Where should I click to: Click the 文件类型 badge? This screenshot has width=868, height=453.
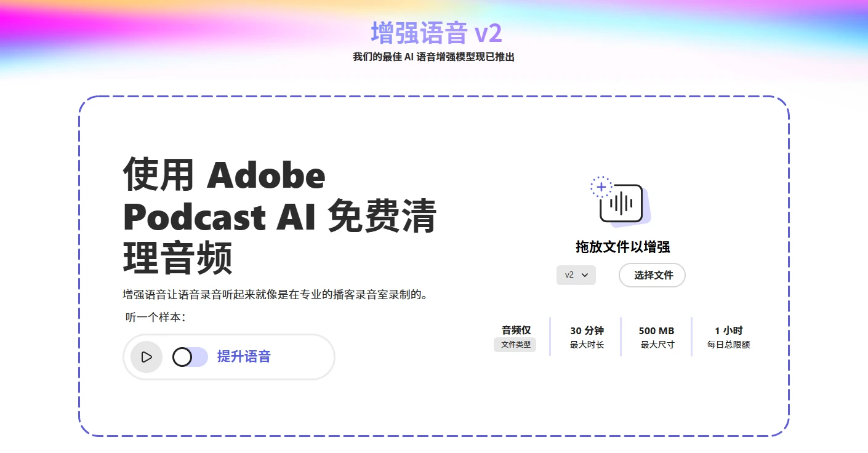(x=515, y=345)
